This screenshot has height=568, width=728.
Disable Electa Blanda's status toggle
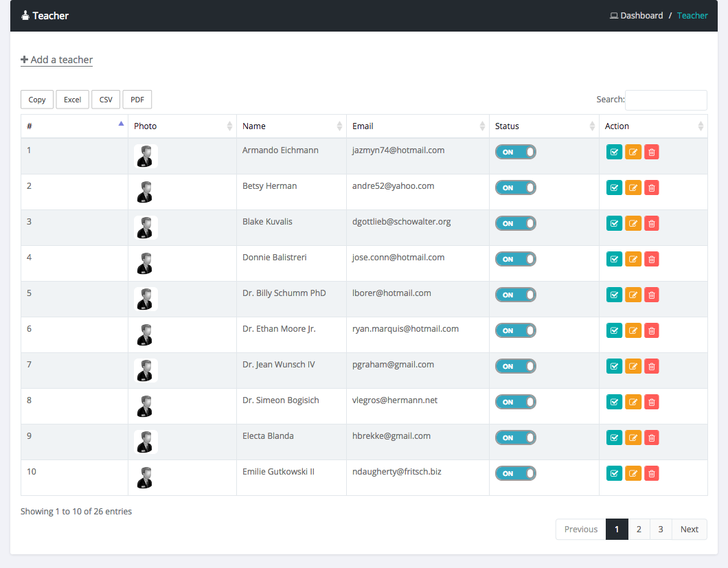coord(515,438)
